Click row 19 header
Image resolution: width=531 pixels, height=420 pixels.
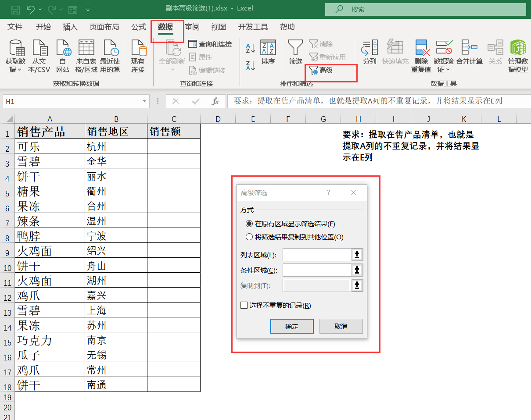point(7,397)
